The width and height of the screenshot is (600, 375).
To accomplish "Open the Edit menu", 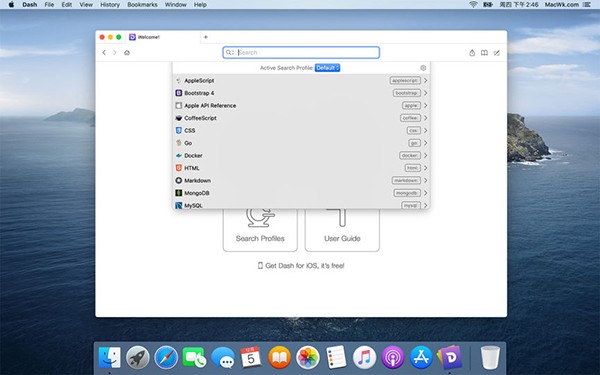I will [x=67, y=5].
